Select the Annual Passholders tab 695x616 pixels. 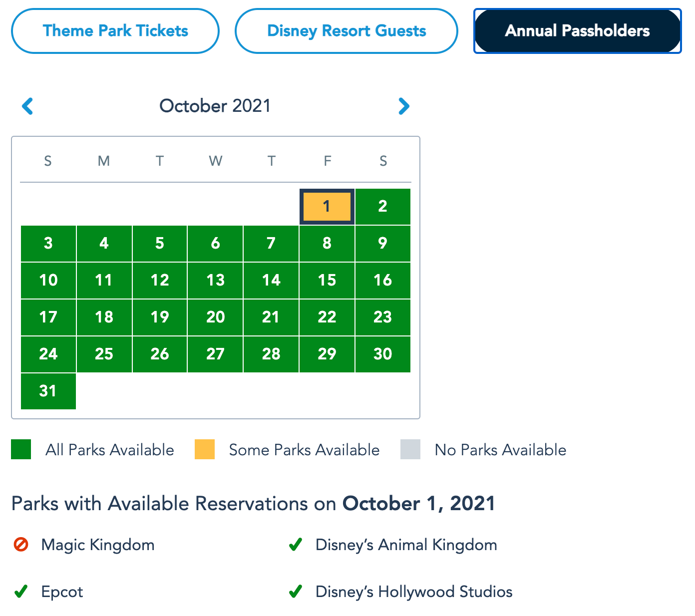[x=577, y=31]
